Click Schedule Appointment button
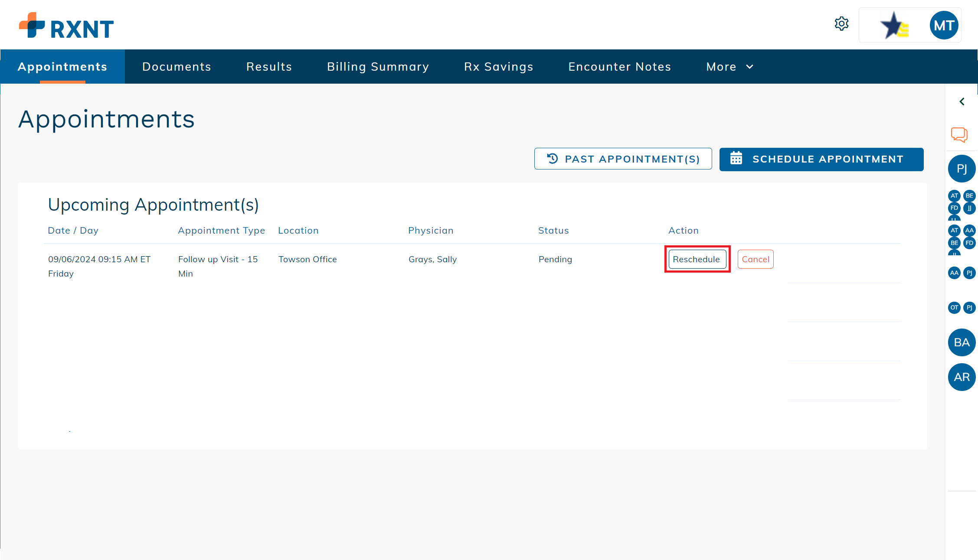The image size is (978, 560). point(821,159)
